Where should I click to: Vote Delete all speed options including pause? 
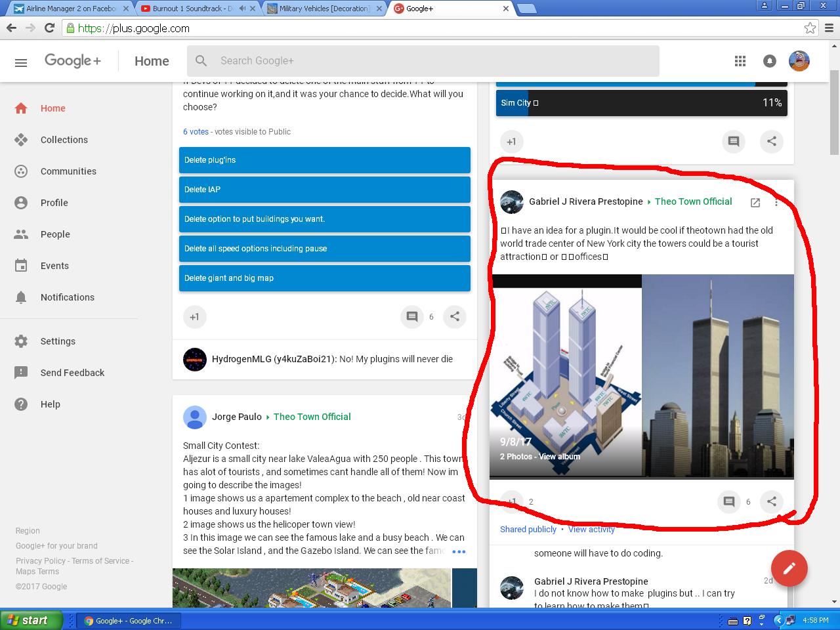[x=325, y=249]
